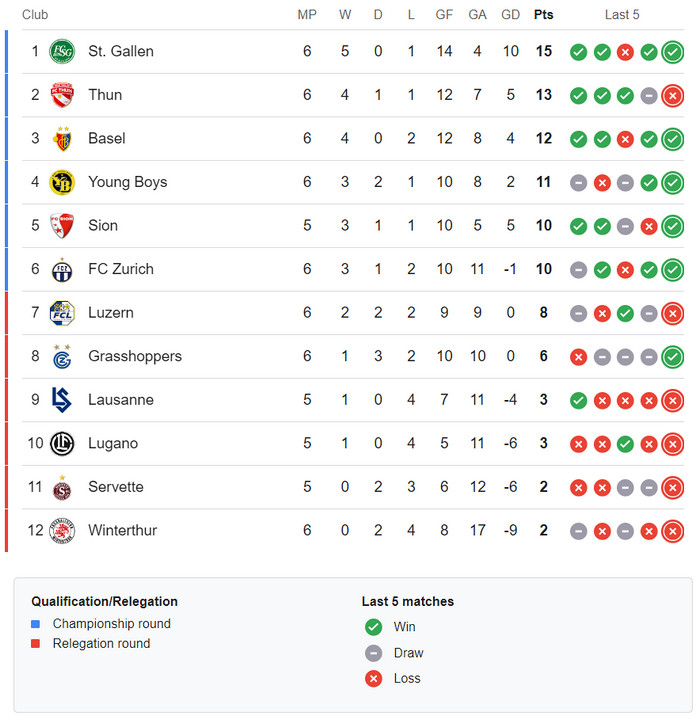Open the Servette team name link
The height and width of the screenshot is (724, 700).
pos(115,487)
